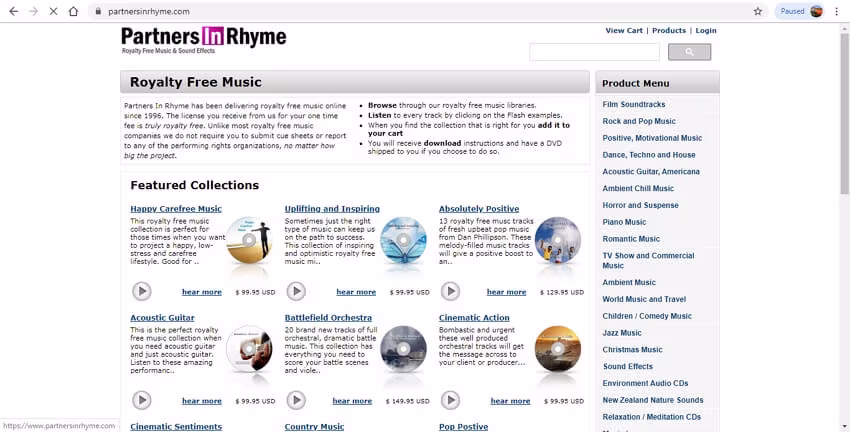Open the Uplifting and Inspiring title link

[x=332, y=209]
